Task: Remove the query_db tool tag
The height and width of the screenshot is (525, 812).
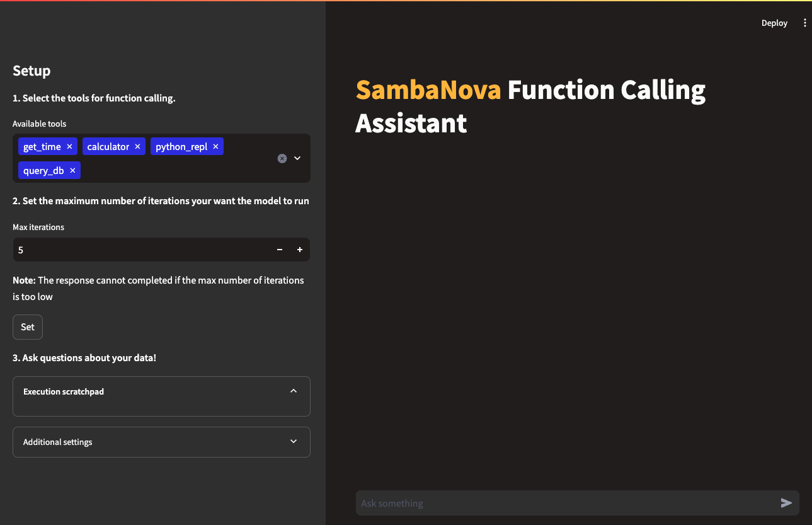Action: 72,170
